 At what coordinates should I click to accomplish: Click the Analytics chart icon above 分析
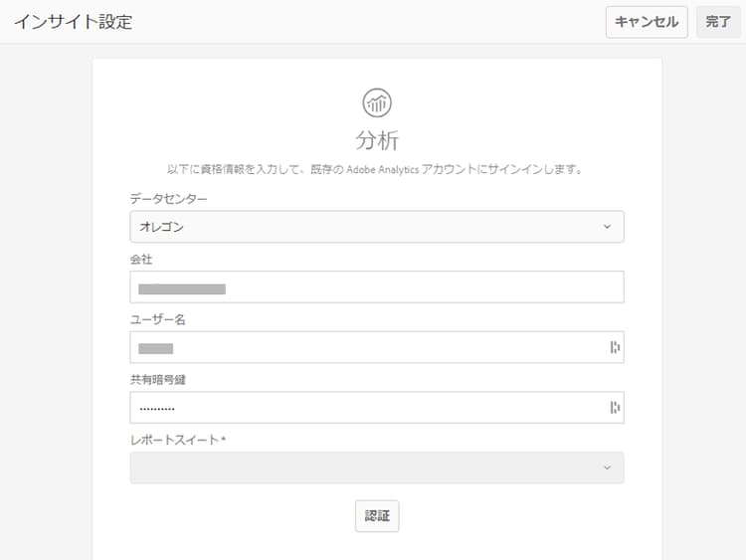click(x=377, y=101)
